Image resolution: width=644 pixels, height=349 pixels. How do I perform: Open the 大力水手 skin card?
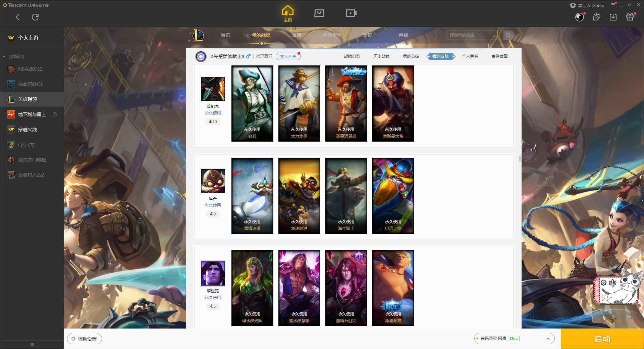pos(299,103)
